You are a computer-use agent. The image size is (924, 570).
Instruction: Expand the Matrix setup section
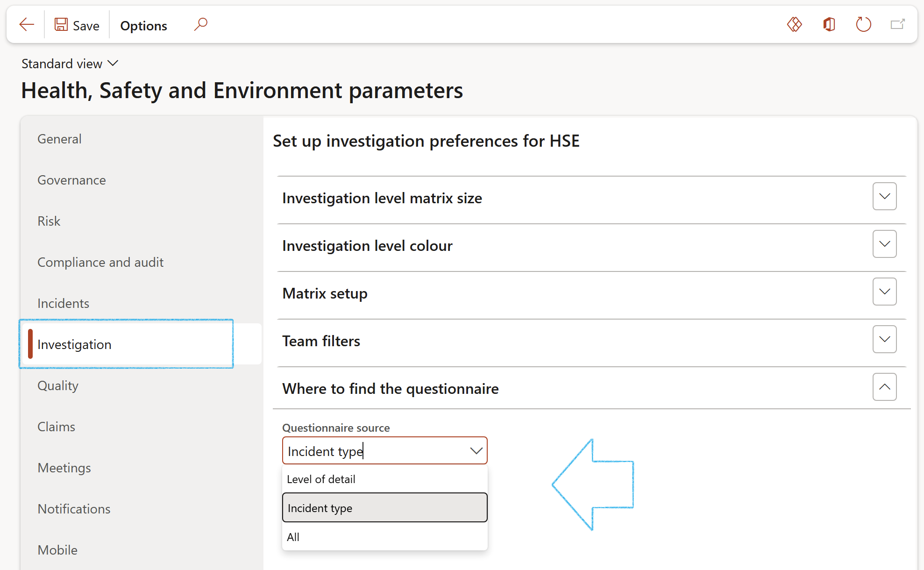point(884,292)
